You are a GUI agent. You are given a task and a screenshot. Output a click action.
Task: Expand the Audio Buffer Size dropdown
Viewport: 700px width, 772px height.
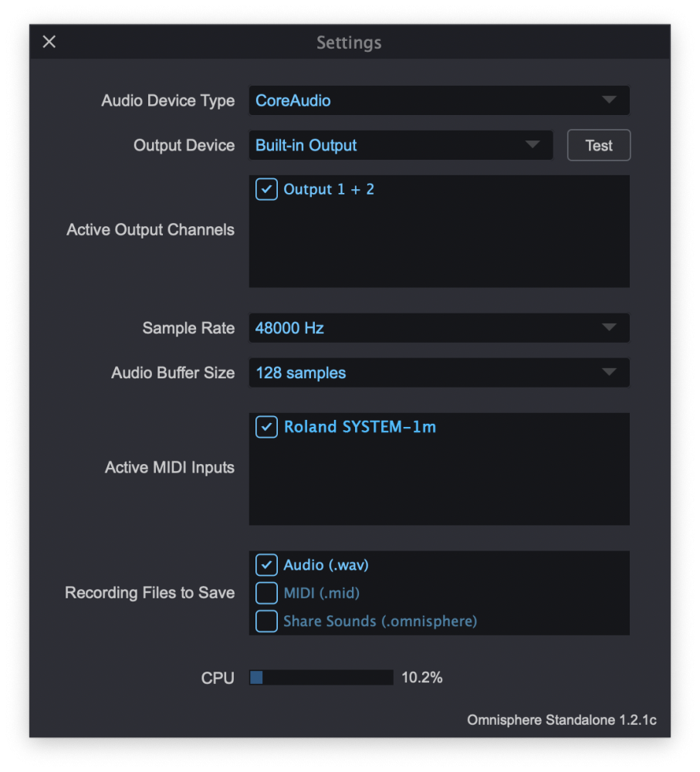tap(438, 373)
